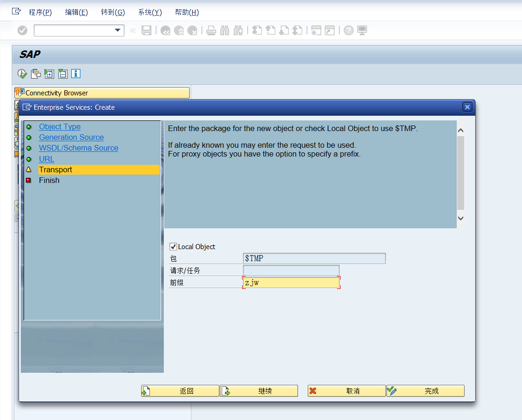Uncheck the Local Object checkbox

pos(173,246)
